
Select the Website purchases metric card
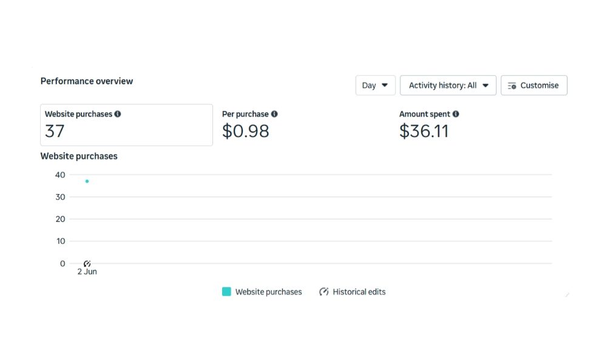pyautogui.click(x=127, y=125)
